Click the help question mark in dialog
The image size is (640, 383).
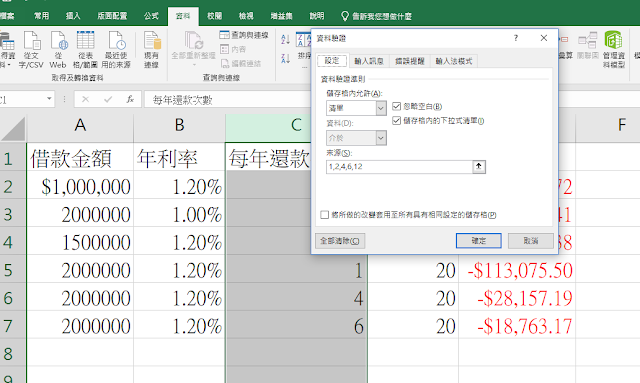click(x=516, y=38)
